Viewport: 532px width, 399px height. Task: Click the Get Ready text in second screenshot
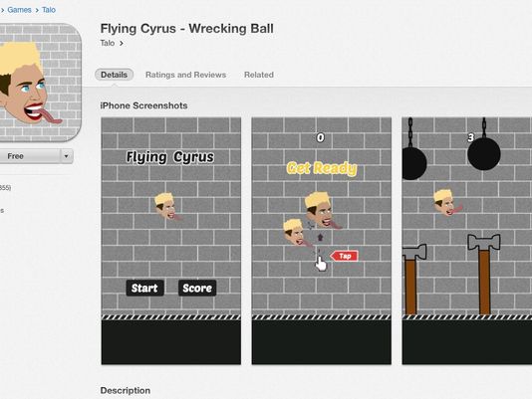pyautogui.click(x=322, y=168)
